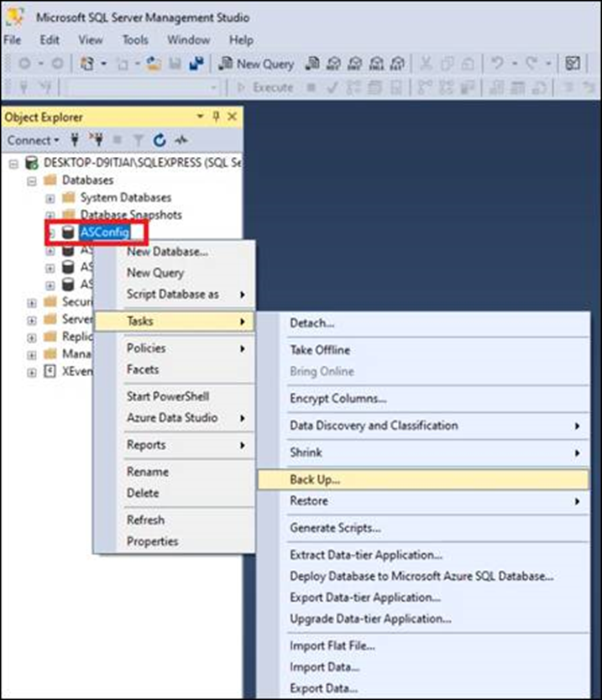Click the Open File toolbar icon
This screenshot has height=700, width=602.
coord(154,64)
